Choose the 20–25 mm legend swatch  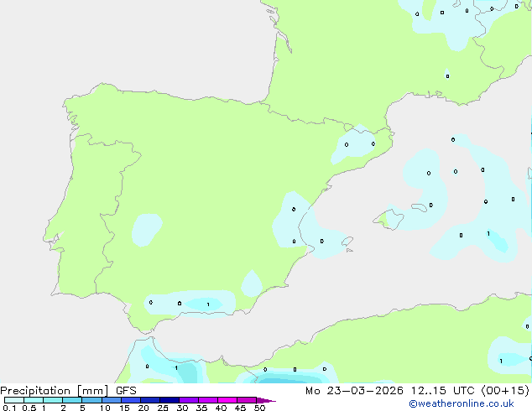tap(150, 400)
